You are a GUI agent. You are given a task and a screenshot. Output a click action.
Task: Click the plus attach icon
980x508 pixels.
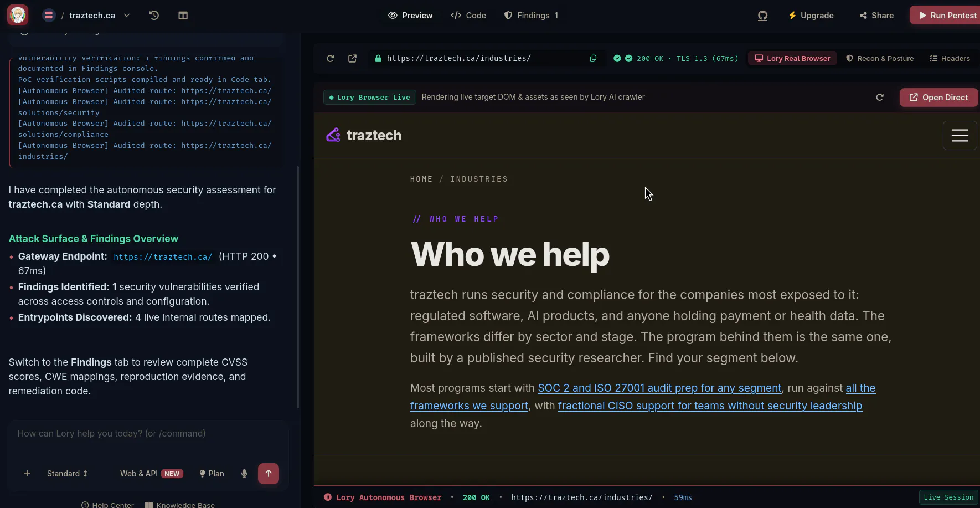click(27, 473)
